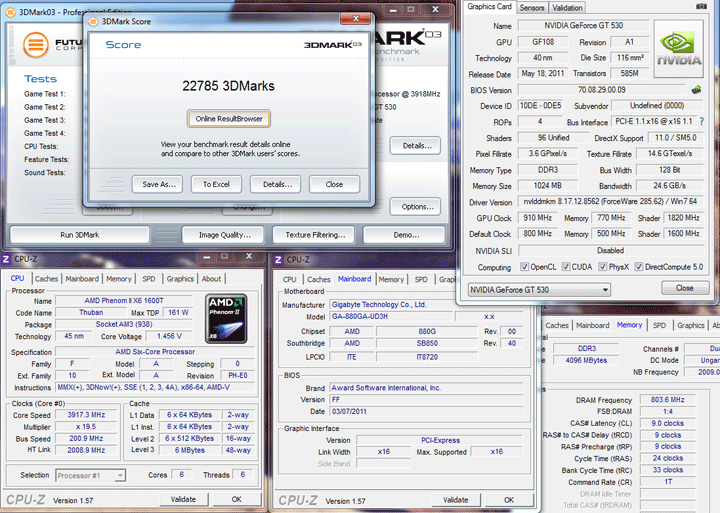720x513 pixels.
Task: Click the 3DMark Score dialog title icon
Action: 93,21
